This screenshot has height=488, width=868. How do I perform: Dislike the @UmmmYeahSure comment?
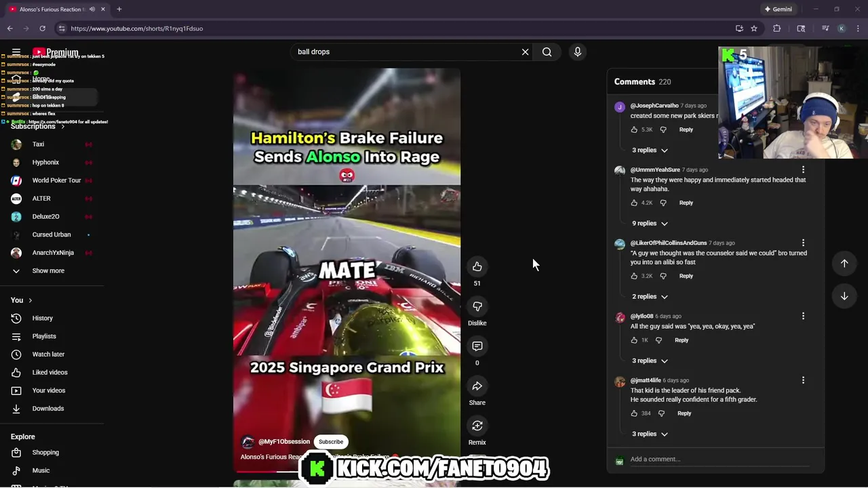point(663,203)
